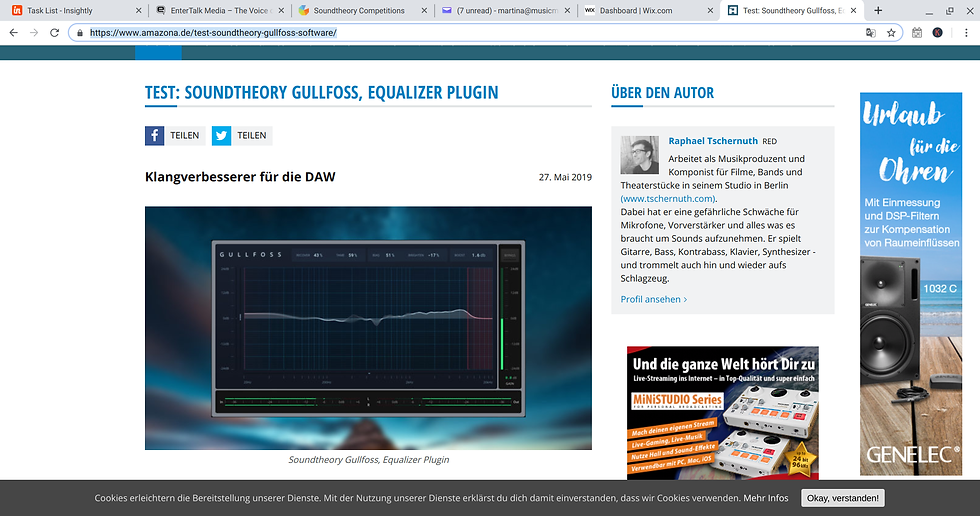980x516 pixels.
Task: Open the translate page icon
Action: pyautogui.click(x=871, y=32)
